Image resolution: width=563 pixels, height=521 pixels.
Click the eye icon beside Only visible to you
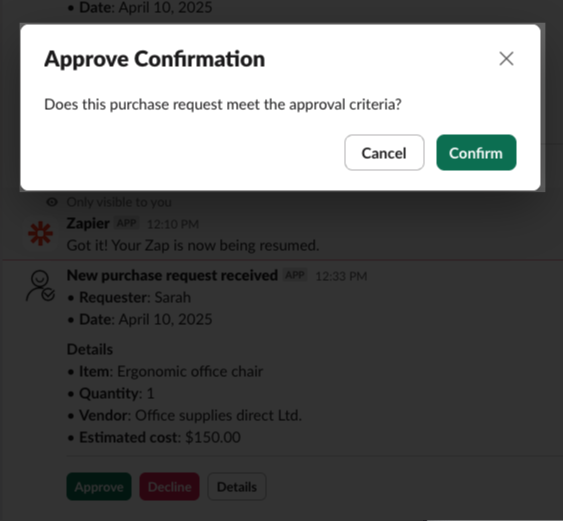(52, 202)
